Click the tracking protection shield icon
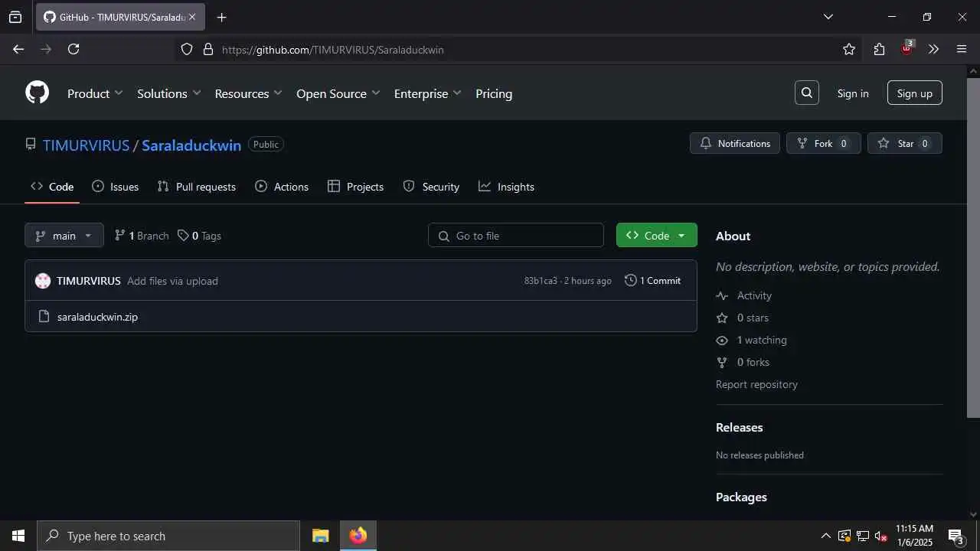Screen dimensions: 980x551 click(x=187, y=49)
